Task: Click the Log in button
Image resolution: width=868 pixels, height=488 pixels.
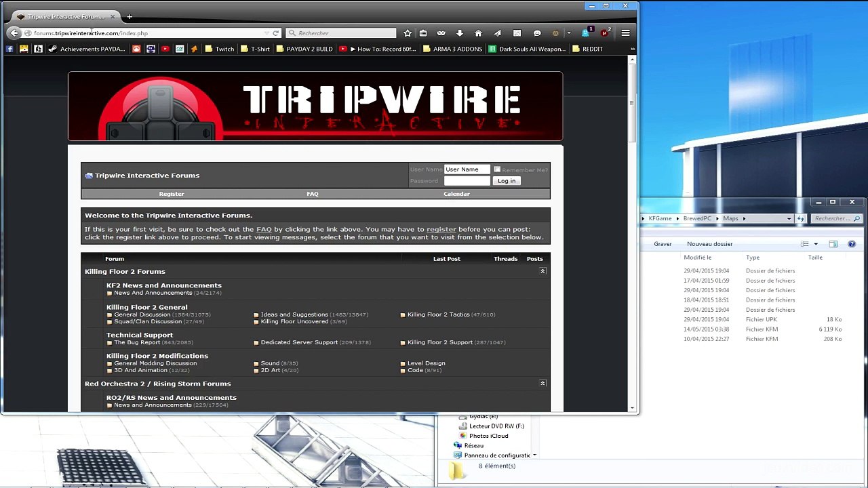Action: click(x=507, y=181)
